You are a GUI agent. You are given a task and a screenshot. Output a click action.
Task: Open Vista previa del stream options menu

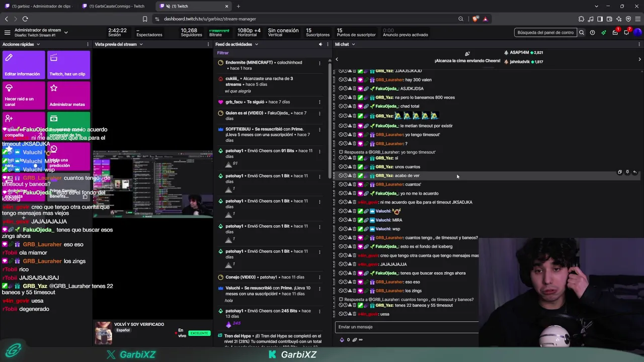(x=208, y=44)
